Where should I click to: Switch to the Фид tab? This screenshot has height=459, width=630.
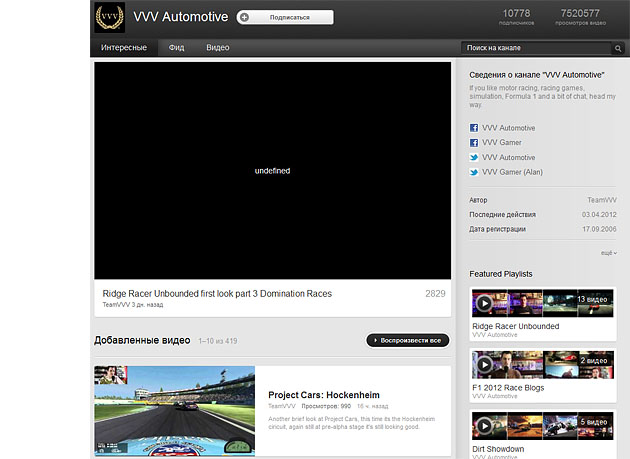pyautogui.click(x=176, y=48)
